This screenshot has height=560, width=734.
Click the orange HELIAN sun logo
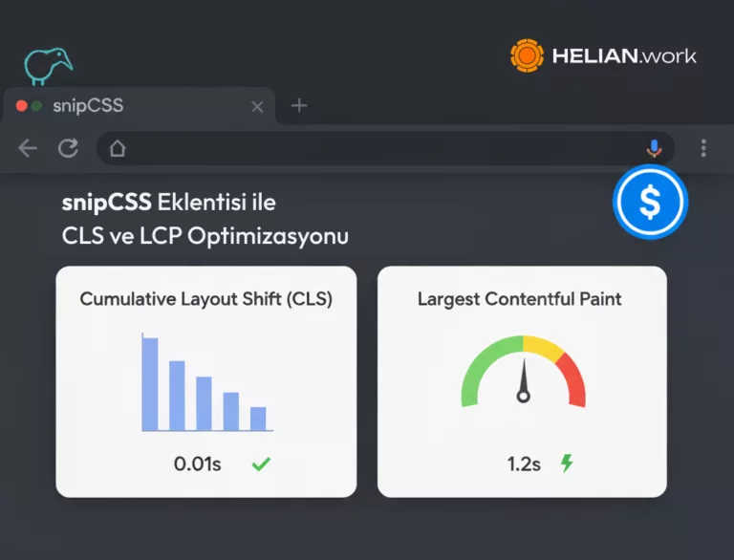[527, 55]
